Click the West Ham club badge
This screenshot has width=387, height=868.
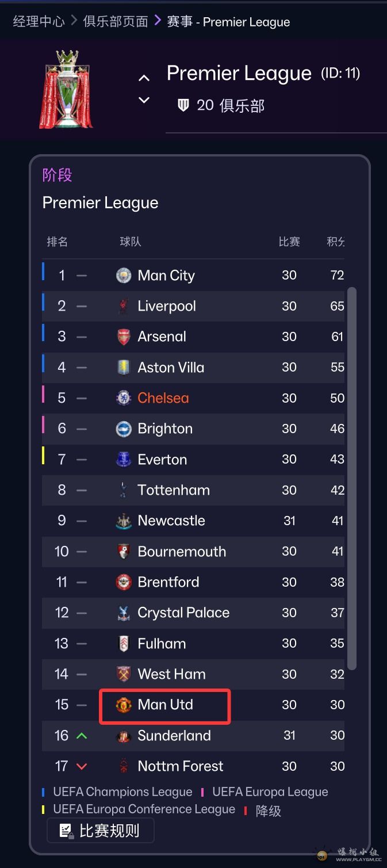tap(124, 674)
